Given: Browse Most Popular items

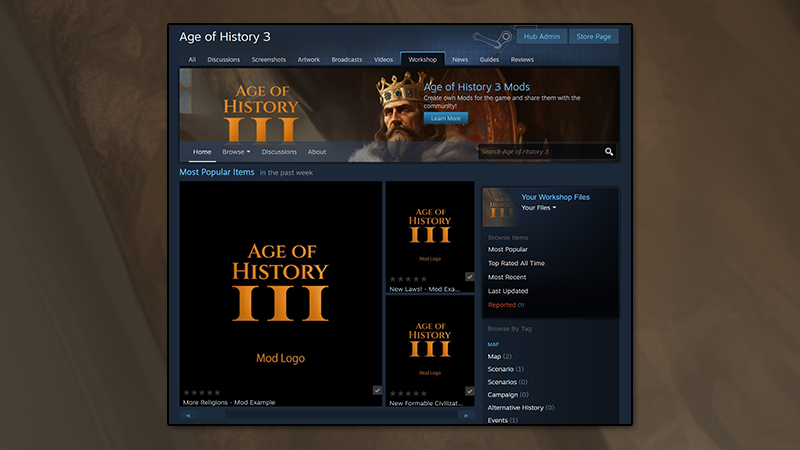Looking at the screenshot, I should (x=508, y=249).
